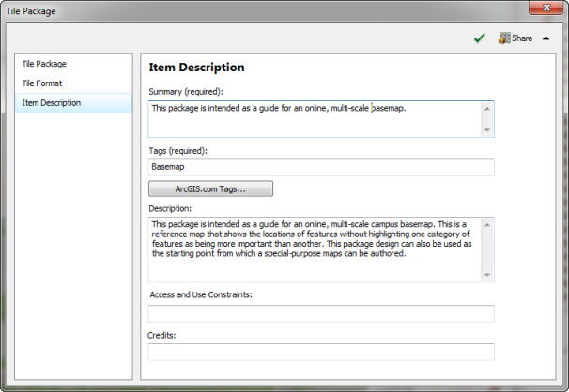Click the Access and Use Constraints field
This screenshot has width=569, height=392.
coord(321,314)
